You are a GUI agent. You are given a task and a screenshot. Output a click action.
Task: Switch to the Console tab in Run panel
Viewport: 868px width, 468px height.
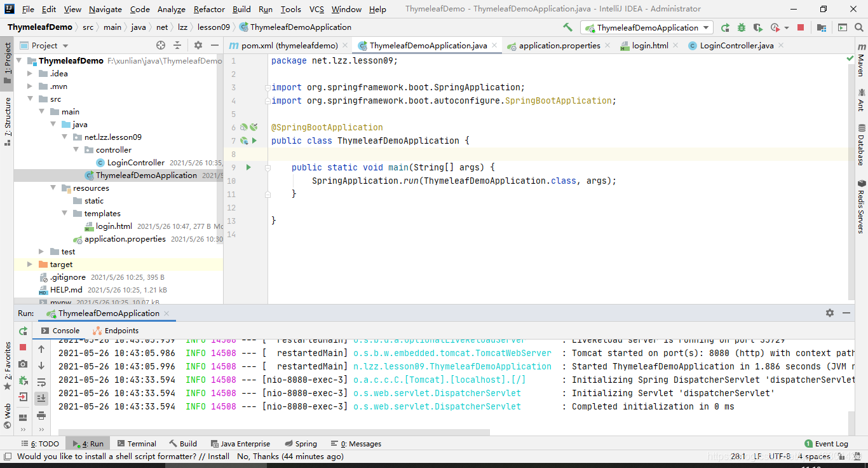pyautogui.click(x=60, y=331)
